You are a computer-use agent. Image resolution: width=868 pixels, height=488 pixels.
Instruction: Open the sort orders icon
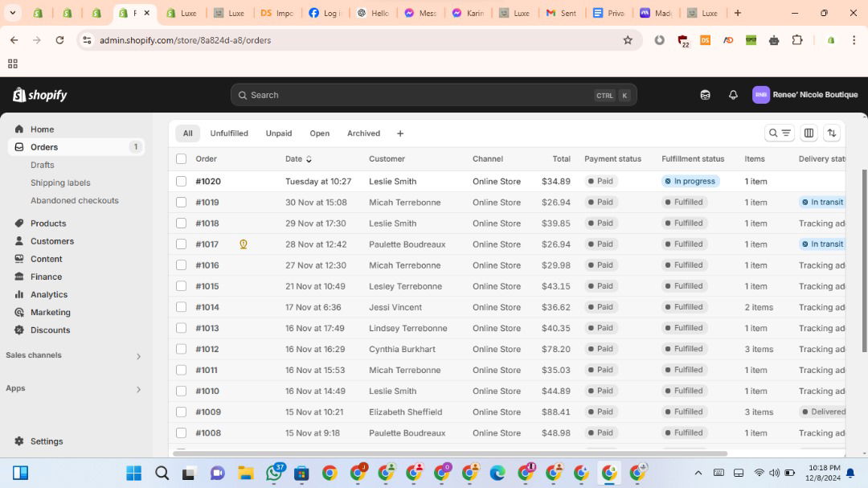832,133
